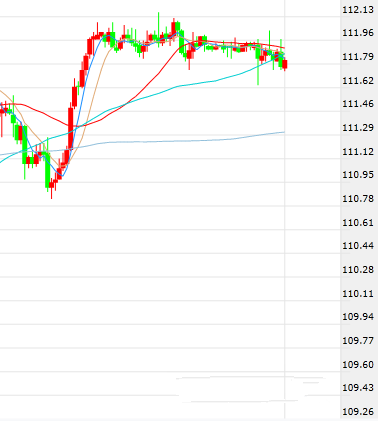The image size is (378, 421).
Task: Click the 109.77 price axis label
Action: pos(358,341)
